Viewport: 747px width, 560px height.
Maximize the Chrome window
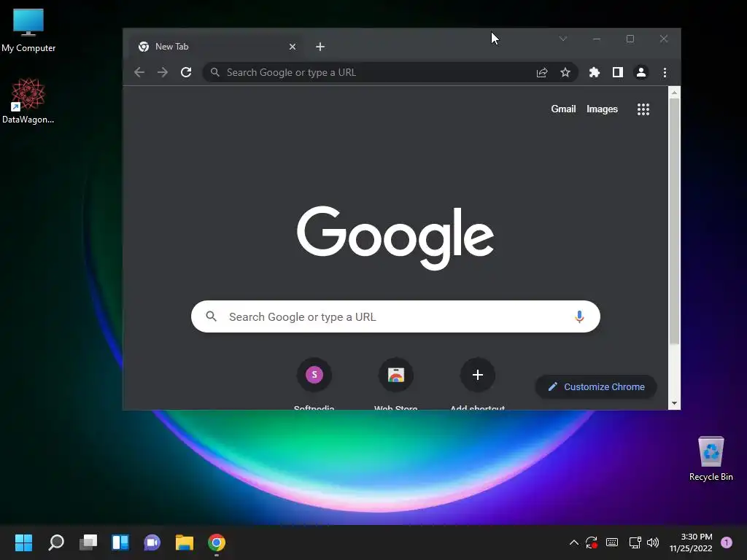coord(630,39)
